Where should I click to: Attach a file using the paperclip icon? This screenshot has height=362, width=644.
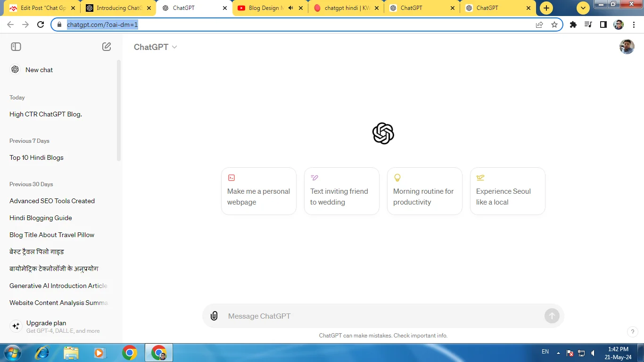point(214,316)
